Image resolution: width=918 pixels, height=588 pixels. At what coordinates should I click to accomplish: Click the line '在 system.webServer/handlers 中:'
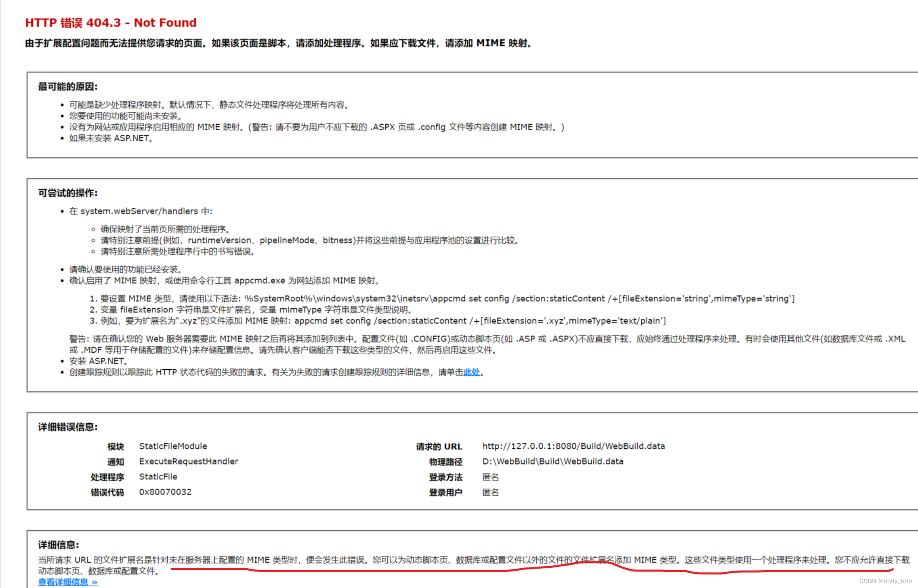[x=141, y=211]
